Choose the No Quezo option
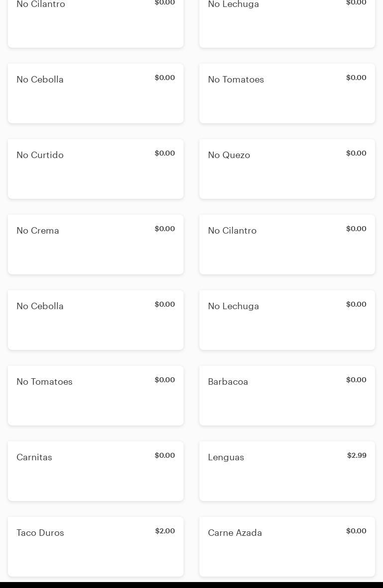Viewport: 383px width, 588px height. pyautogui.click(x=287, y=169)
